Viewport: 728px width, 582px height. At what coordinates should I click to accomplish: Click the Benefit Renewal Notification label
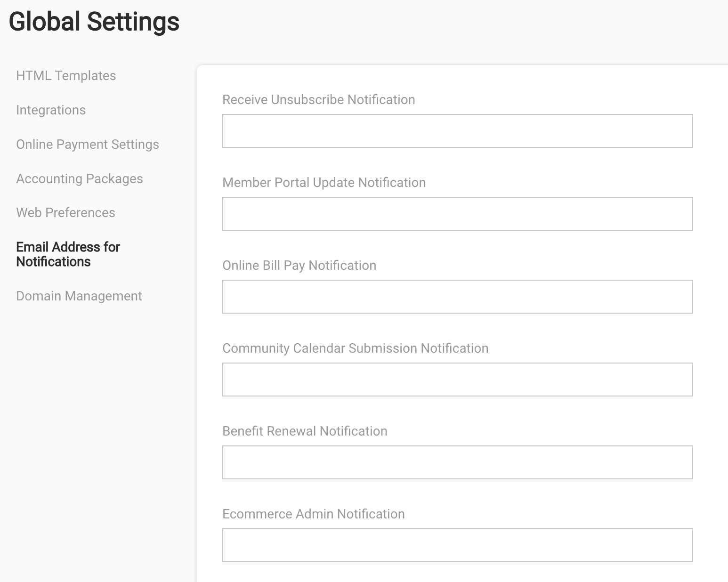pos(305,431)
